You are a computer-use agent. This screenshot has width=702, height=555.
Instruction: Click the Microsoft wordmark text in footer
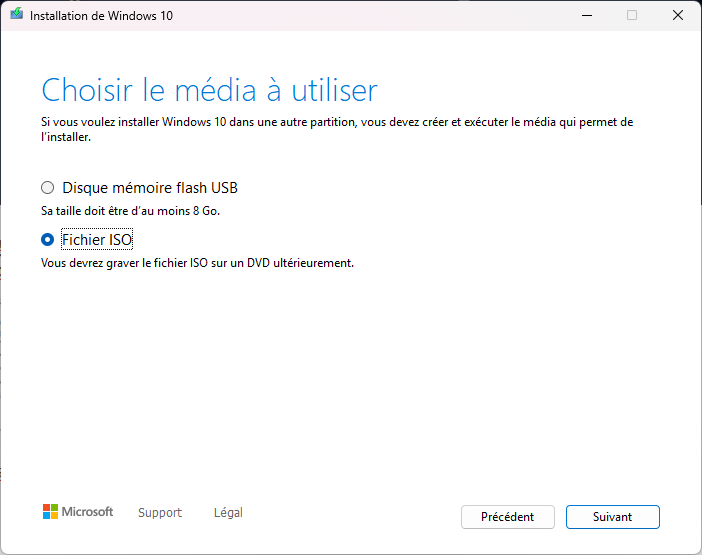pos(88,512)
